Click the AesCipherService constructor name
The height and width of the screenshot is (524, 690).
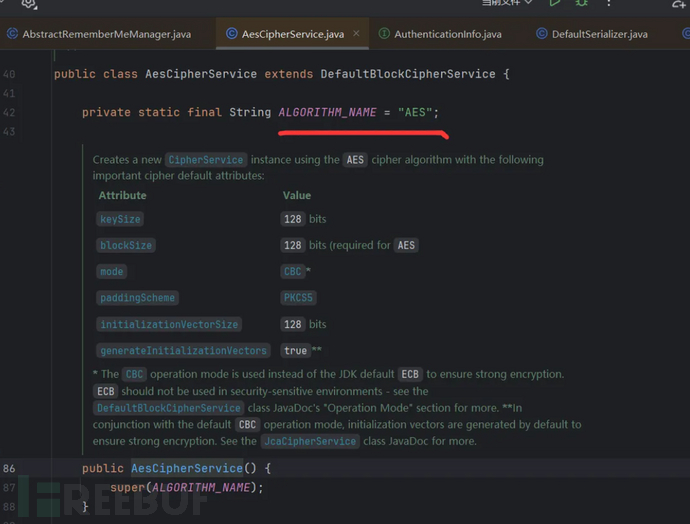click(187, 468)
